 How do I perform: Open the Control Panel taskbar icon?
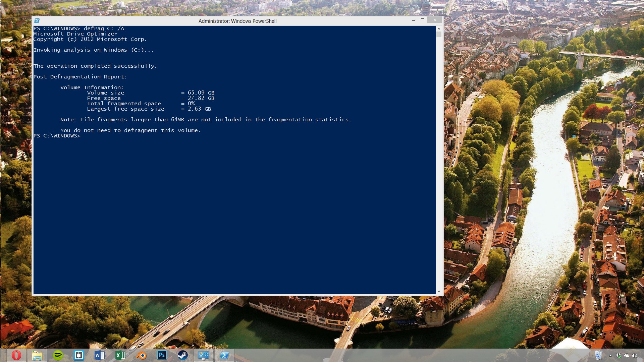point(204,355)
